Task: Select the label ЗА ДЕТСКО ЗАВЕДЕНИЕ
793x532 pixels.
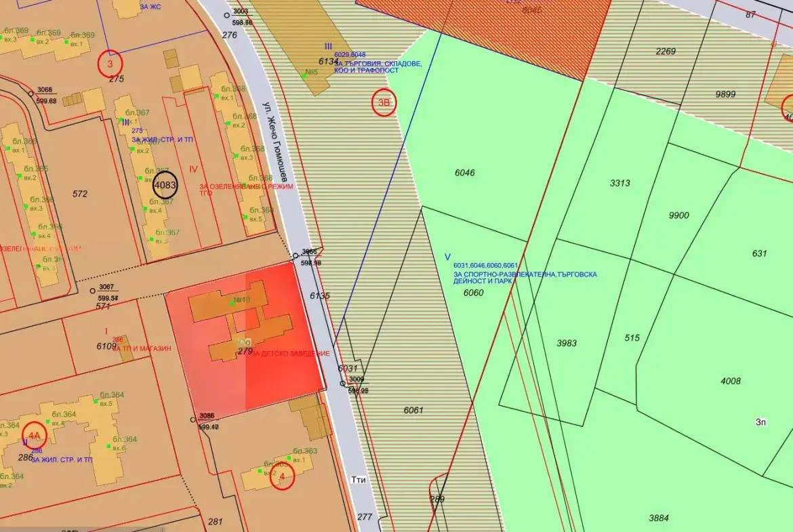Action: (290, 354)
